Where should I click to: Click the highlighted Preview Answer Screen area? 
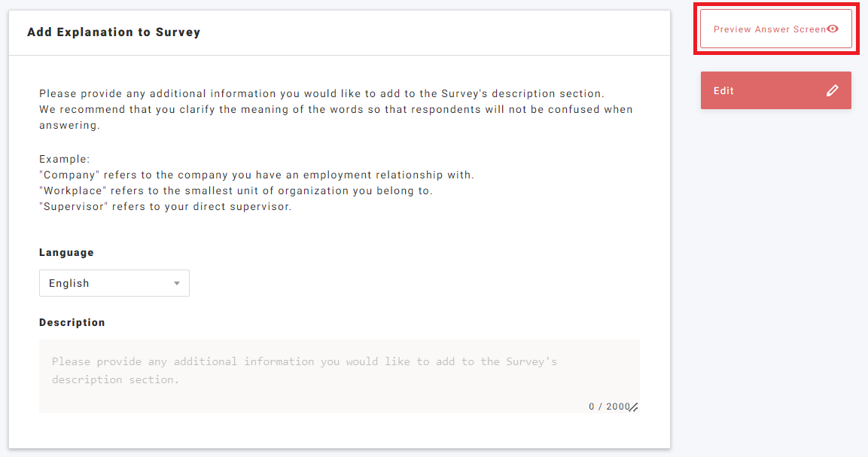[x=775, y=29]
